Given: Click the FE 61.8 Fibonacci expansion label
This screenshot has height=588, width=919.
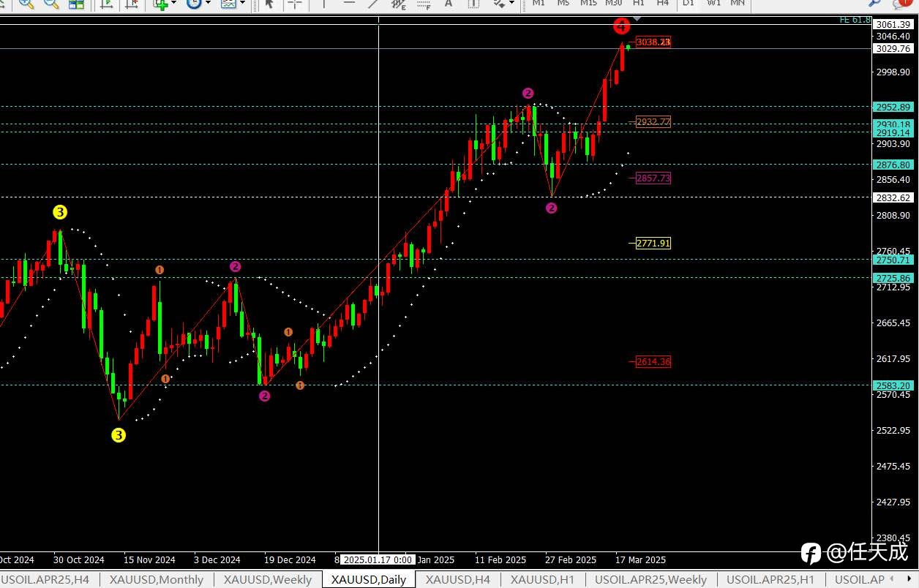Looking at the screenshot, I should pyautogui.click(x=855, y=20).
